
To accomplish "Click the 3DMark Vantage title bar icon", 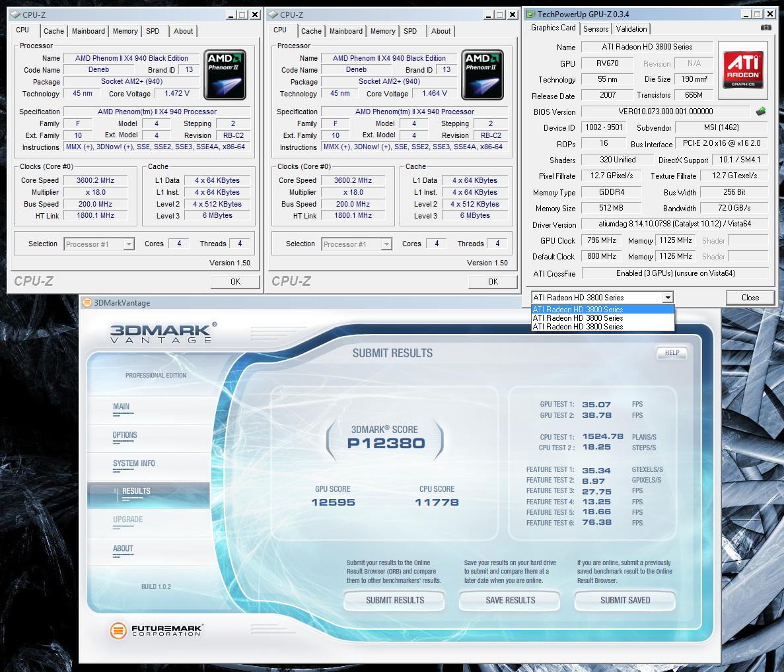I will 87,303.
